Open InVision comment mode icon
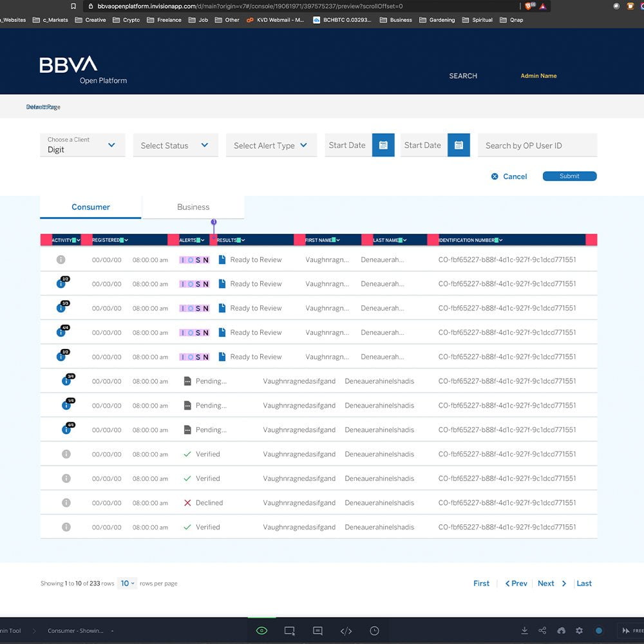Viewport: 644px width, 644px height. click(317, 630)
